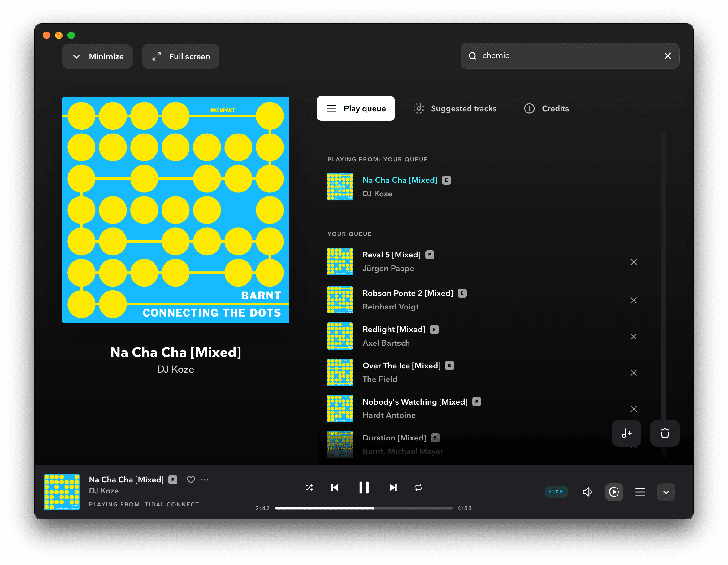The height and width of the screenshot is (565, 728).
Task: Click into the search field containing chemic
Action: point(570,56)
